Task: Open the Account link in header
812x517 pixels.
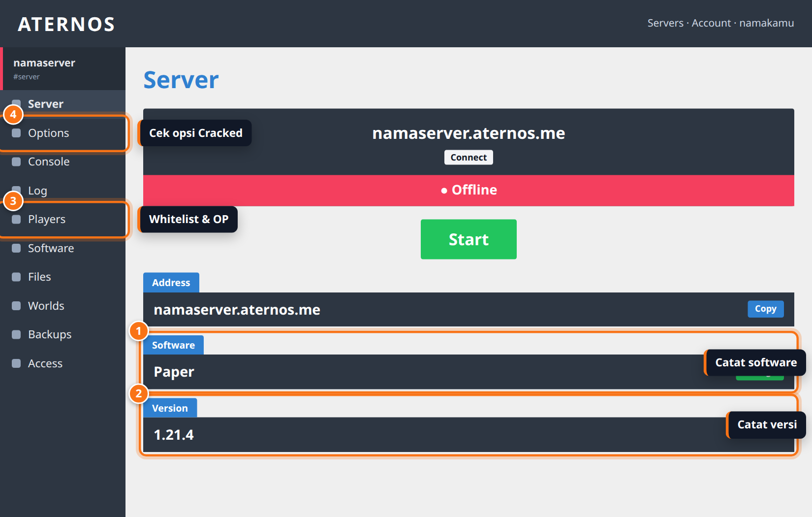Action: pyautogui.click(x=711, y=23)
